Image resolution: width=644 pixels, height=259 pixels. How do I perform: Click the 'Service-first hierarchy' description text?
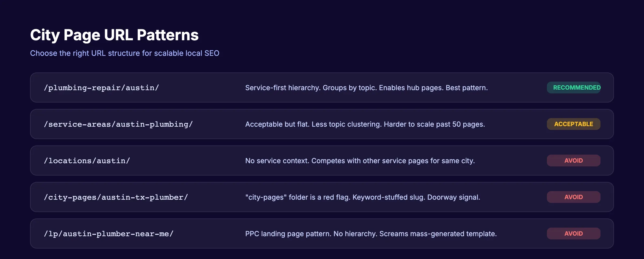pyautogui.click(x=367, y=88)
